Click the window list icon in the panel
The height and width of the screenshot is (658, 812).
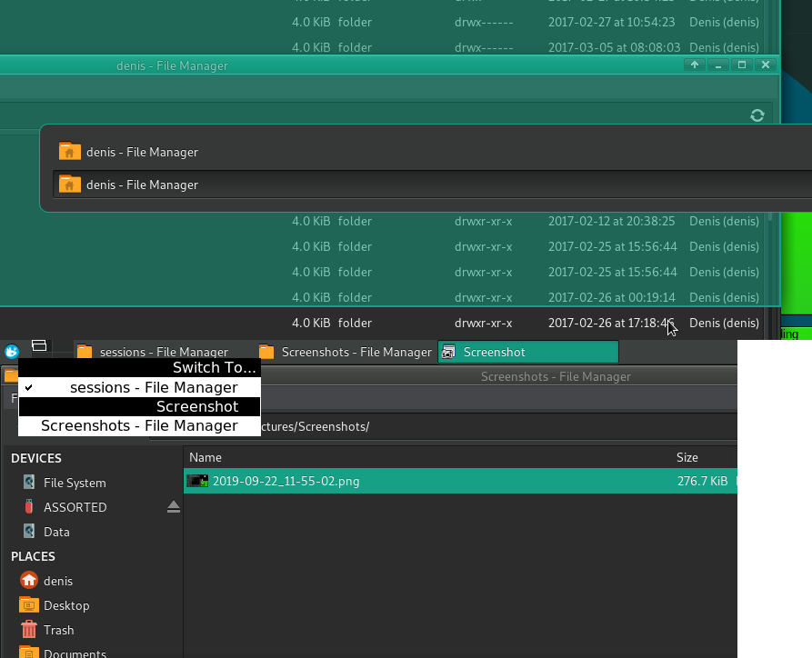[39, 345]
